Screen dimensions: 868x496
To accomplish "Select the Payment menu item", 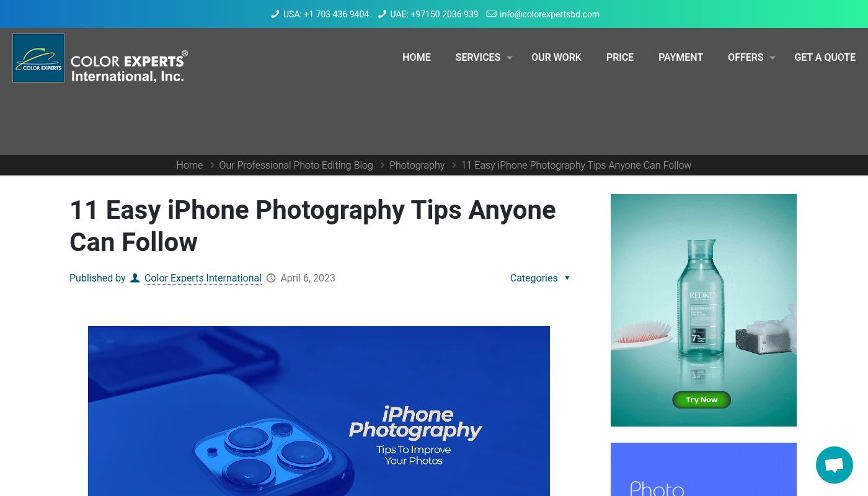I will [x=681, y=57].
